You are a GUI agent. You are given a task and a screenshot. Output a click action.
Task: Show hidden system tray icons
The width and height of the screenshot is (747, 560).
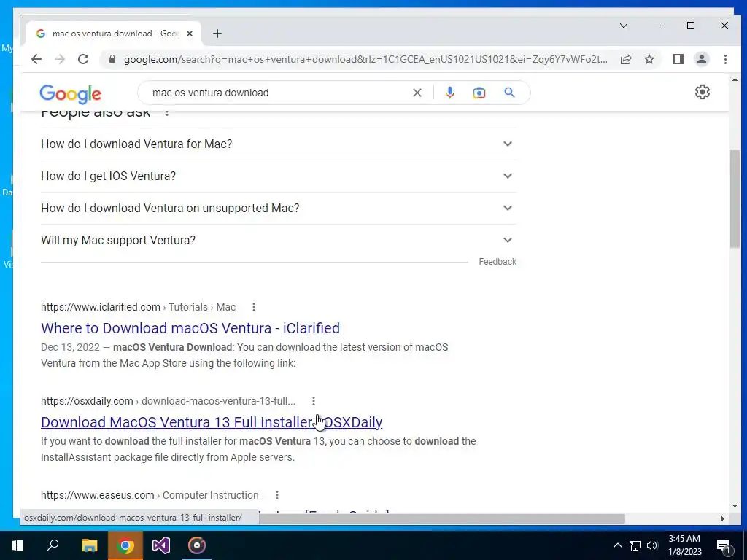point(617,545)
